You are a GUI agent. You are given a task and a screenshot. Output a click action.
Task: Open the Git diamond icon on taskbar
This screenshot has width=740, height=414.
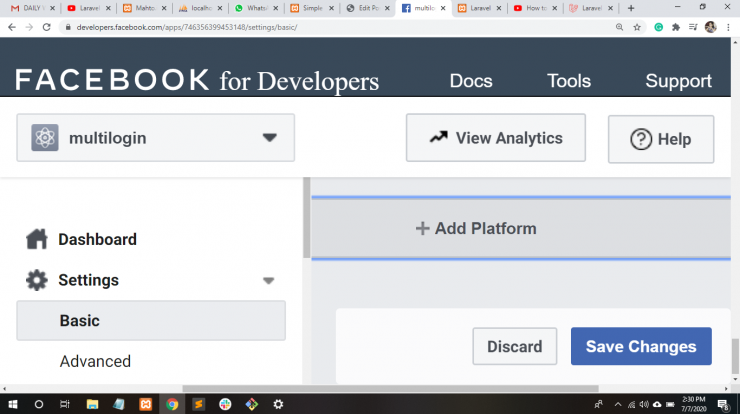click(x=252, y=404)
